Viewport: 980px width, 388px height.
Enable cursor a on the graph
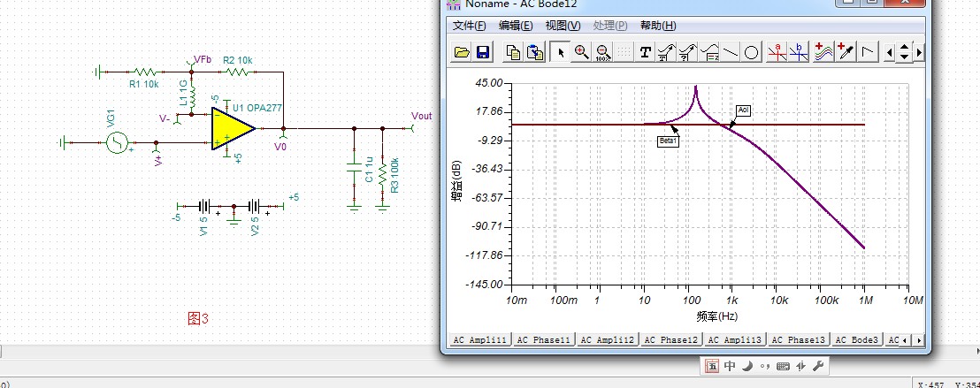click(777, 52)
